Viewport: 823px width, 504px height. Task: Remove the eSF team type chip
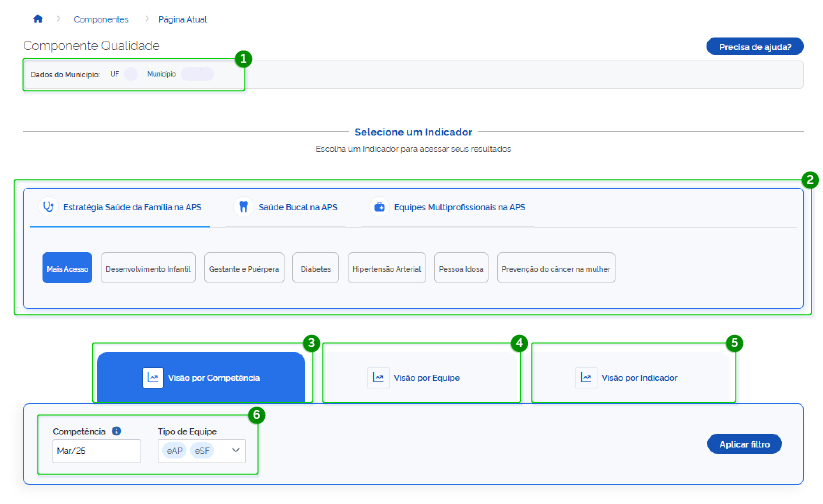[202, 451]
